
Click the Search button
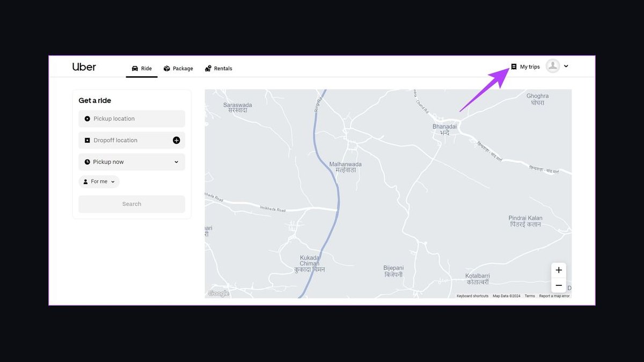(131, 204)
